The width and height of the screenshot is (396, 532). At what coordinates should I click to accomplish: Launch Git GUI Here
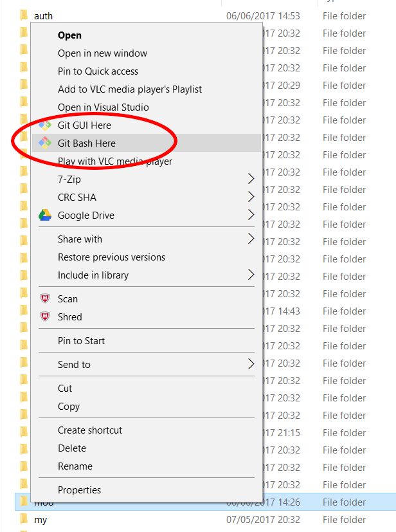[x=147, y=125]
